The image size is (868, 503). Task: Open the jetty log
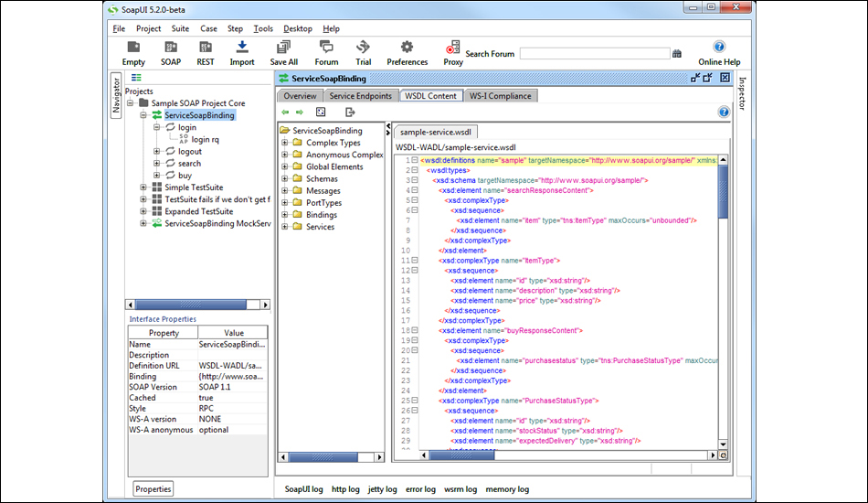383,489
